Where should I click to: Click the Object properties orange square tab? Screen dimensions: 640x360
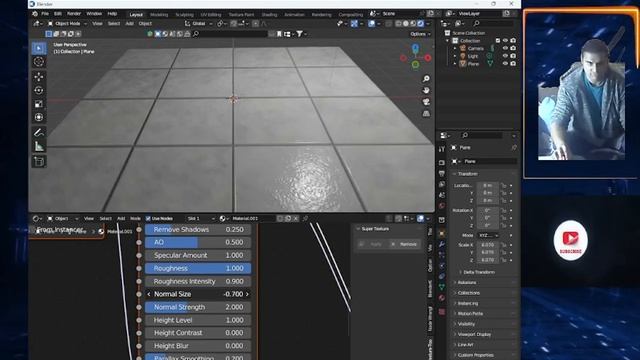pyautogui.click(x=442, y=234)
